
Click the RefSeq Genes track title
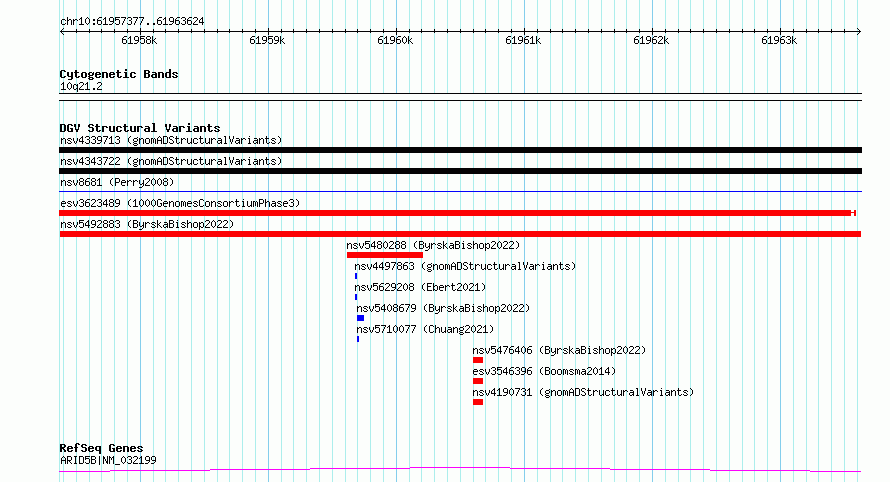[x=101, y=448]
